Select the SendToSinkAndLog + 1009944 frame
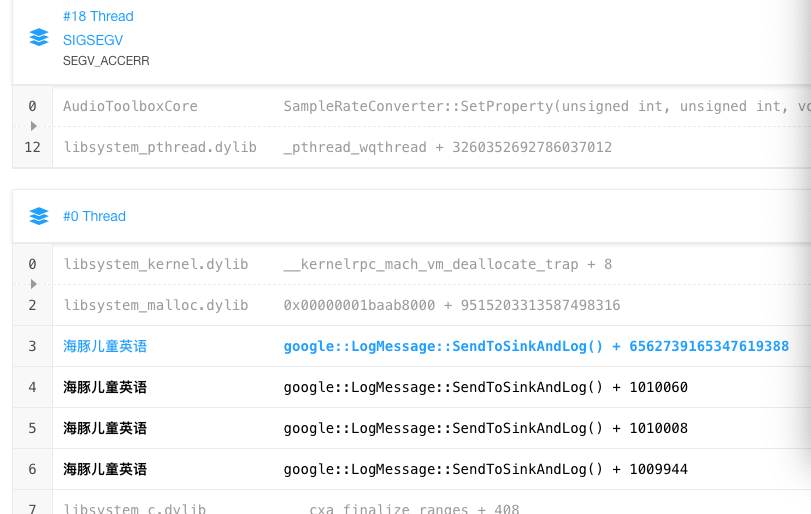 coord(485,469)
